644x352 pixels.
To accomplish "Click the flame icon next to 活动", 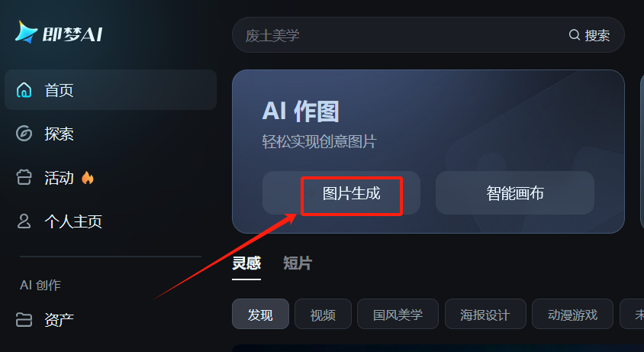I will 88,178.
